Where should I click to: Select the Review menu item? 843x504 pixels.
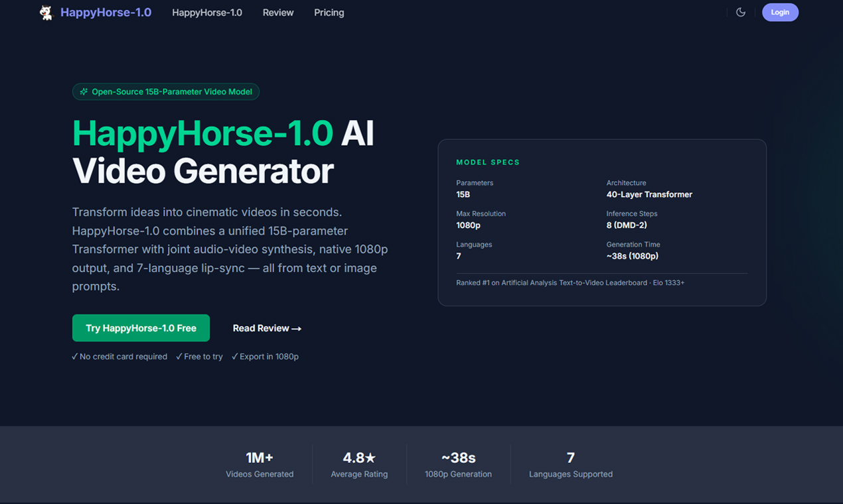(x=277, y=12)
